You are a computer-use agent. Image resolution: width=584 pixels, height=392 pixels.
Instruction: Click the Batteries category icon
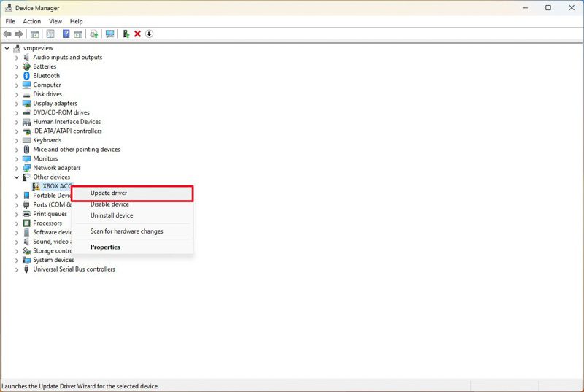(26, 66)
